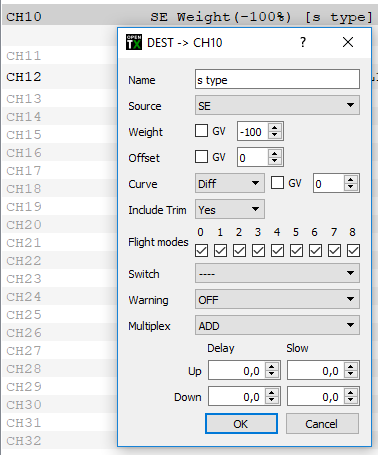Open the Include Trim dropdown showing Yes

(x=230, y=209)
